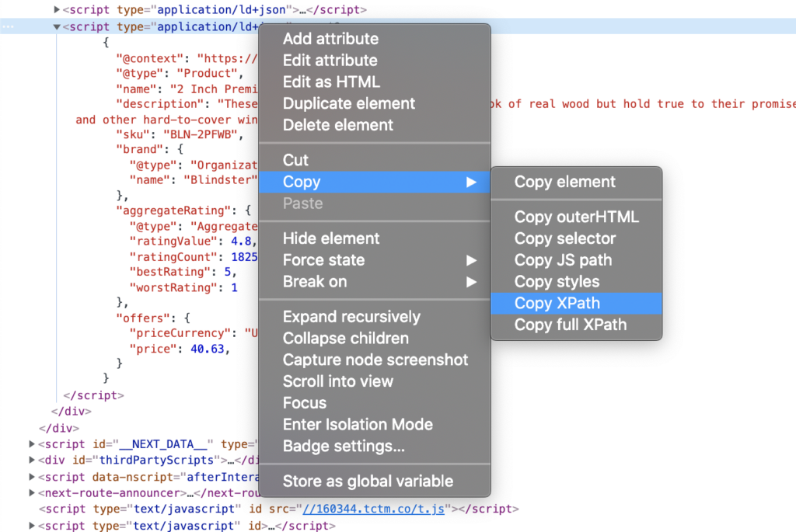Click Delete element in context menu
The width and height of the screenshot is (796, 532).
pyautogui.click(x=338, y=125)
